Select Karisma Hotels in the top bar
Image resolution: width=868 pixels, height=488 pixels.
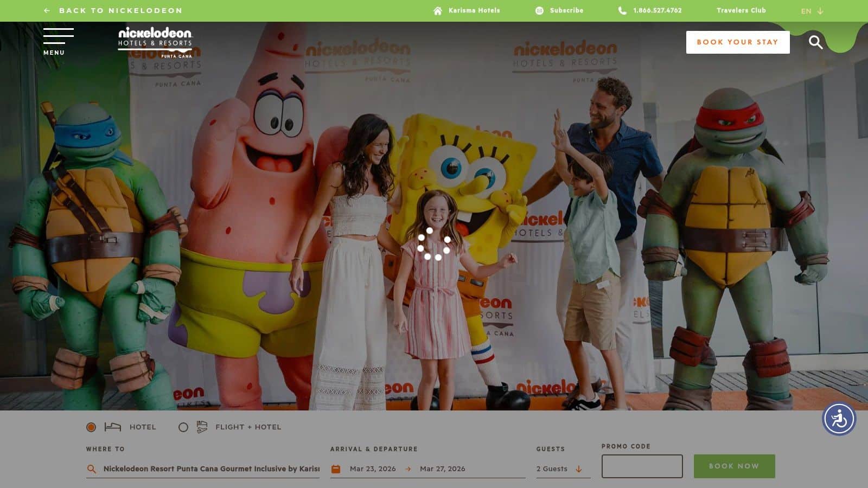point(474,10)
